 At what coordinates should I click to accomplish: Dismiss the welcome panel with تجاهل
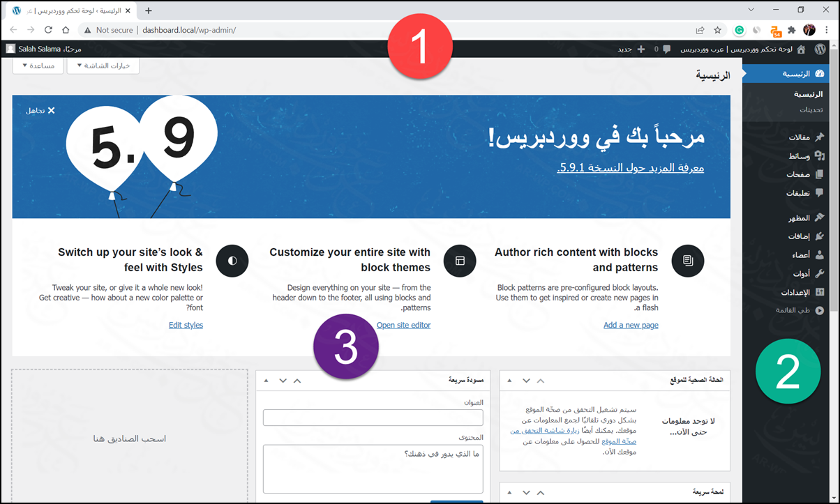point(40,110)
